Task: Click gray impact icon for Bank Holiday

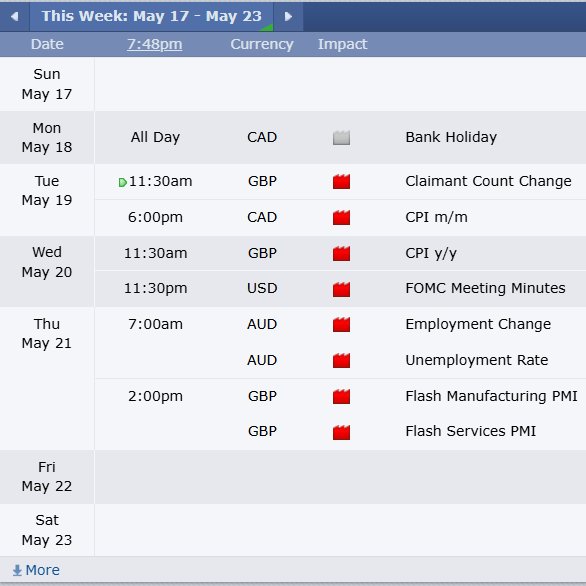Action: (341, 138)
